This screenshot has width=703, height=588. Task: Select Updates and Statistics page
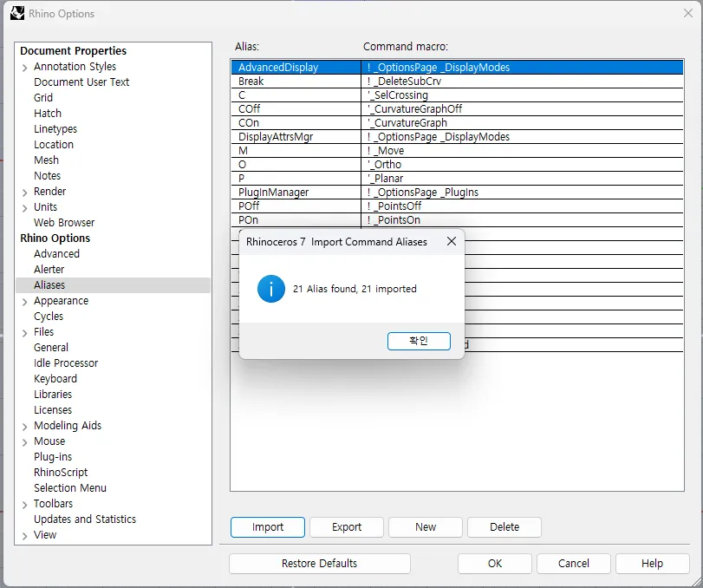(85, 519)
